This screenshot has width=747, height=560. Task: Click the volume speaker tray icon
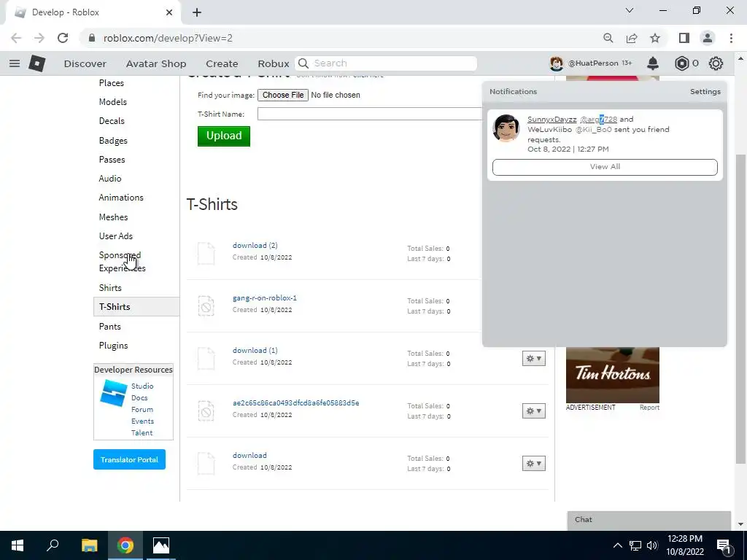point(652,545)
